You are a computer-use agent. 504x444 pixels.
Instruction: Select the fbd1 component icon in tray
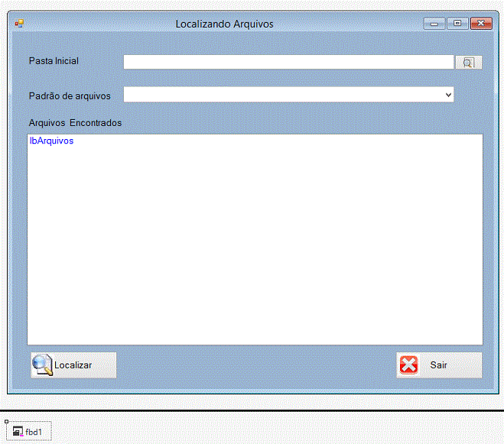click(18, 432)
